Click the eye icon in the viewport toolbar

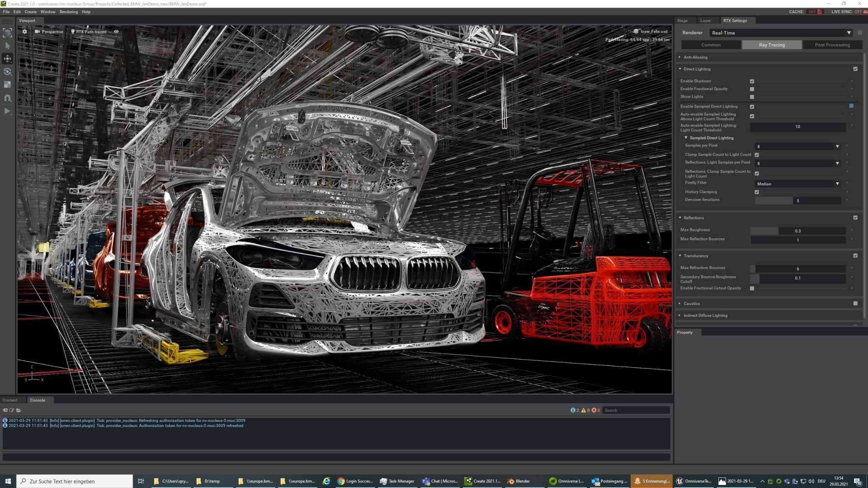click(x=116, y=31)
